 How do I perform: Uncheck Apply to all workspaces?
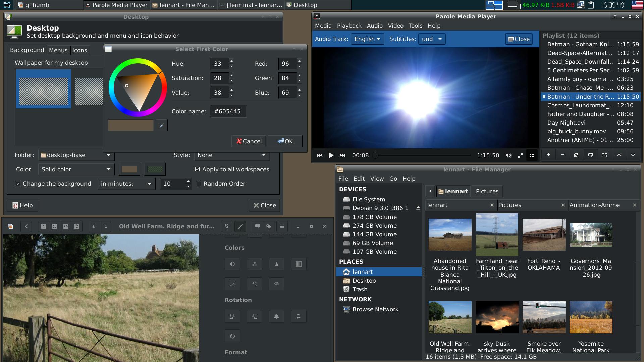198,169
